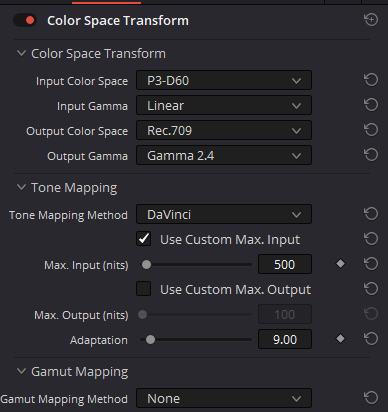The image size is (388, 412).
Task: Reset the Use Custom Max. Input option
Action: click(371, 239)
